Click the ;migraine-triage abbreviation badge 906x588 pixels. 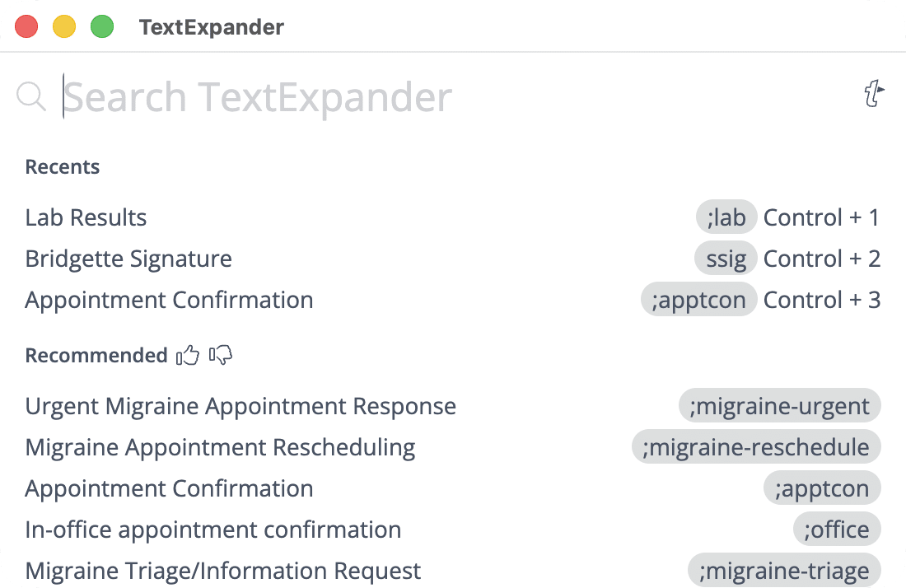pyautogui.click(x=783, y=572)
